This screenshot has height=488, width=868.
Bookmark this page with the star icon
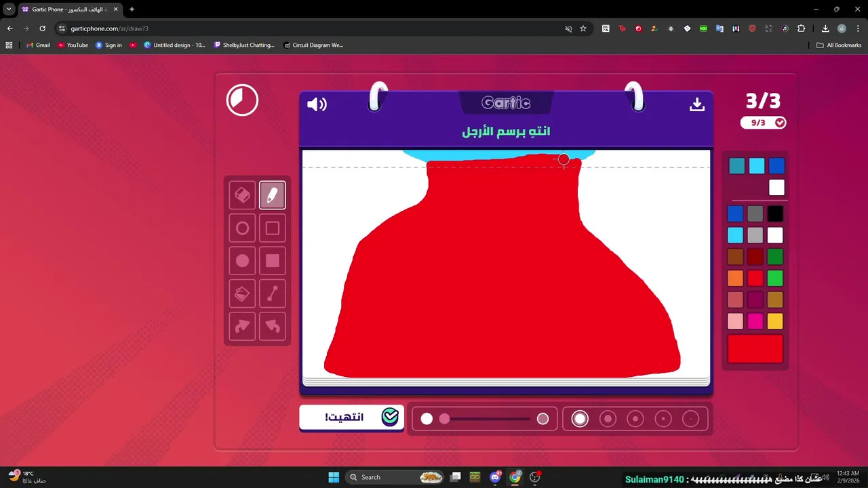583,28
